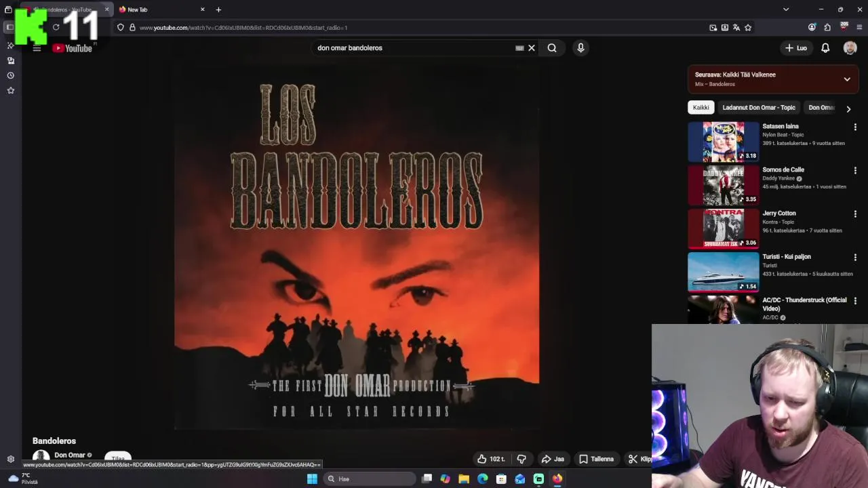The height and width of the screenshot is (488, 868).
Task: Open options menu for Satasen laina
Action: (x=855, y=127)
